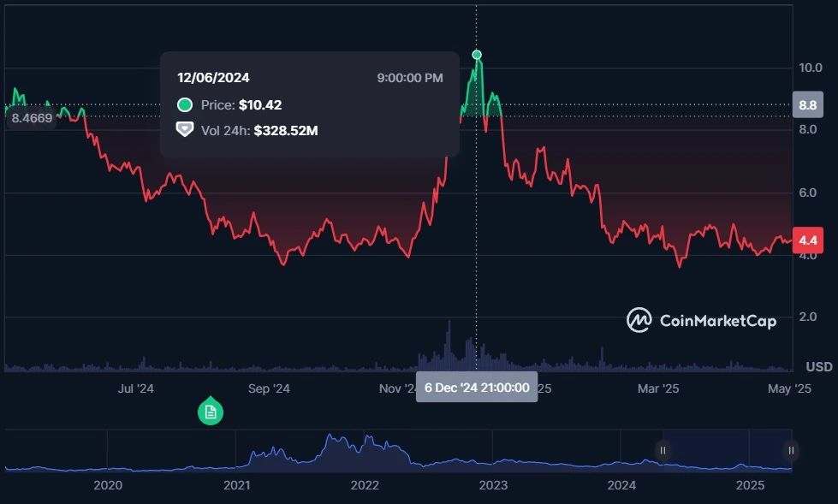Click the 10.0 y-axis value
This screenshot has height=504, width=838.
point(811,68)
